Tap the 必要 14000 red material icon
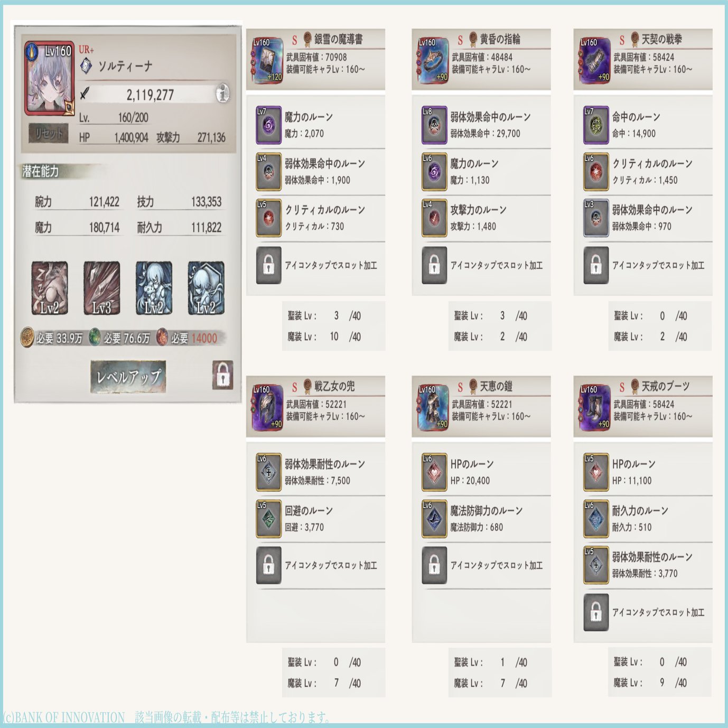Image resolution: width=728 pixels, height=728 pixels. [x=162, y=337]
